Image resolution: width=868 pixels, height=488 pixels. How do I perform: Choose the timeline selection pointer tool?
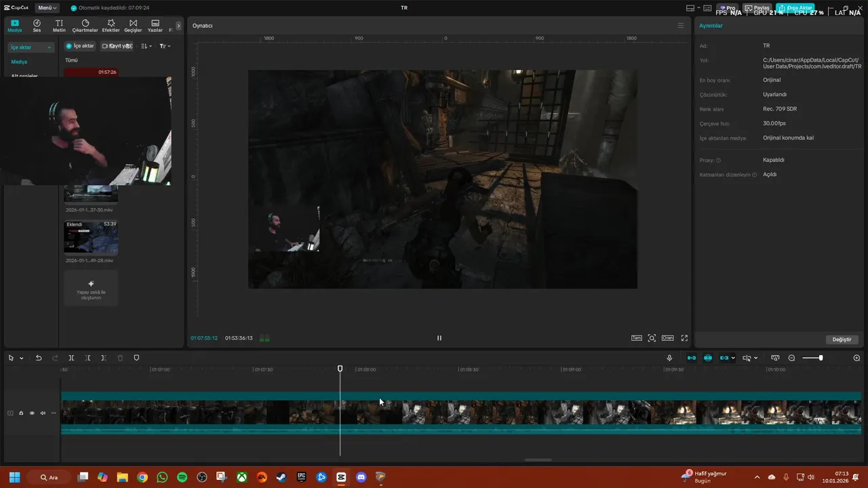tap(11, 358)
